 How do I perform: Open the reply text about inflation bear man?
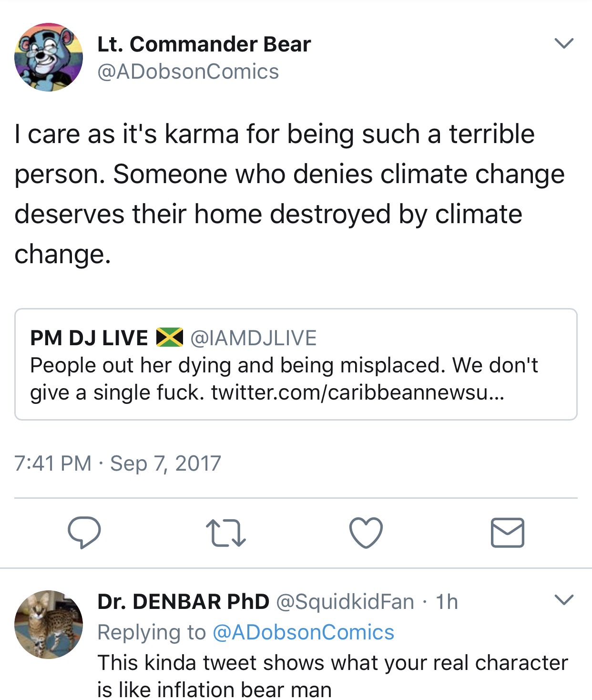tap(333, 676)
